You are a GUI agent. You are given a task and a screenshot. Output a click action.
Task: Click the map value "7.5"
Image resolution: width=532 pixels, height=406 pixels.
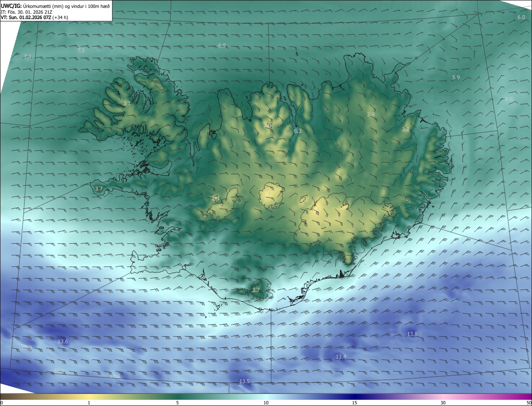coord(81,50)
